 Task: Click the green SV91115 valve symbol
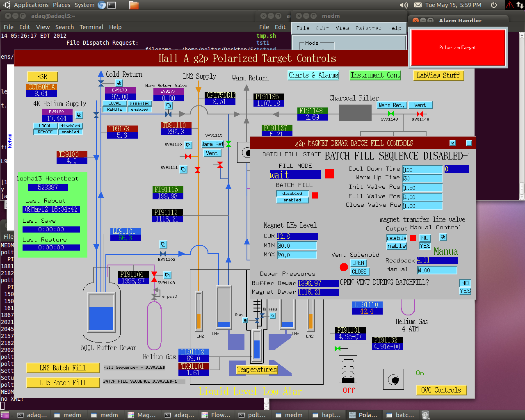[x=228, y=144]
